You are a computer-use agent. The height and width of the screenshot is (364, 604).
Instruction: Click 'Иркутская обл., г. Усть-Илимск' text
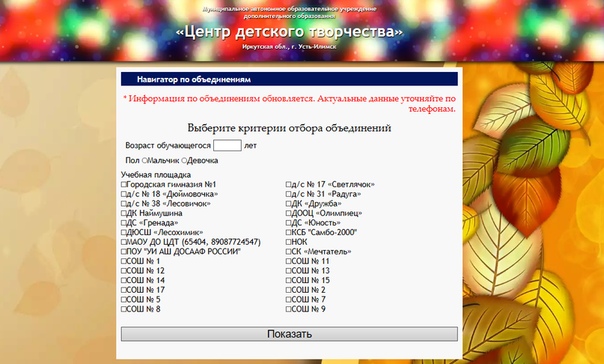point(289,47)
